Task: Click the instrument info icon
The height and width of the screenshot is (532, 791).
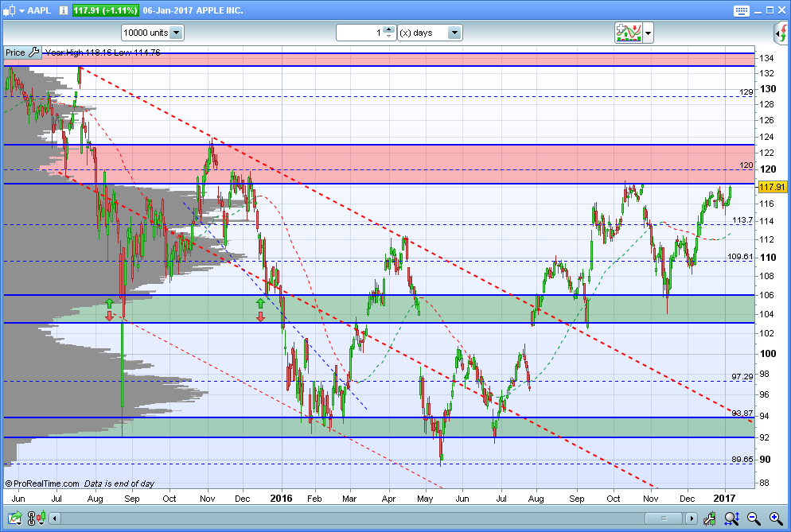Action: pos(64,10)
